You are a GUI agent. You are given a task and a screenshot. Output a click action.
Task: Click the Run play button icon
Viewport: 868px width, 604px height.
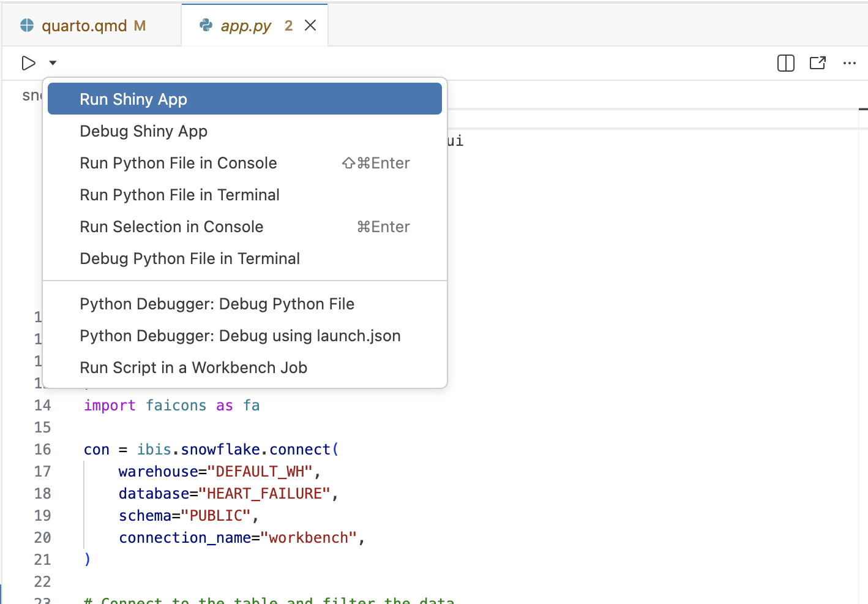(28, 63)
